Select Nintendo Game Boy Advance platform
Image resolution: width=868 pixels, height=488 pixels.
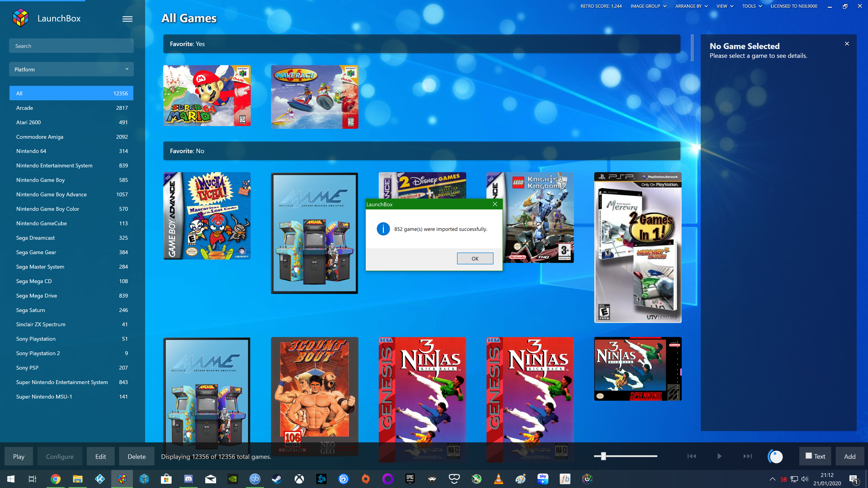[x=71, y=194]
